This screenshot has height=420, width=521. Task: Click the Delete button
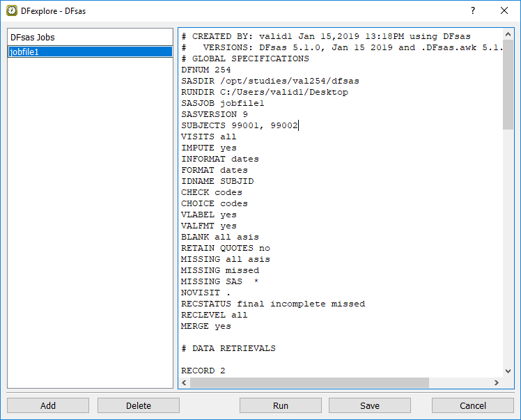138,405
